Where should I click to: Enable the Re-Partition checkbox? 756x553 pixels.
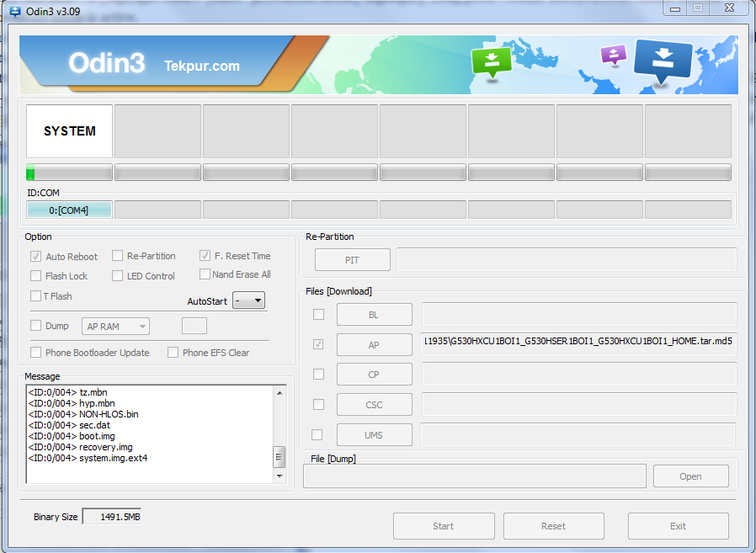(117, 256)
